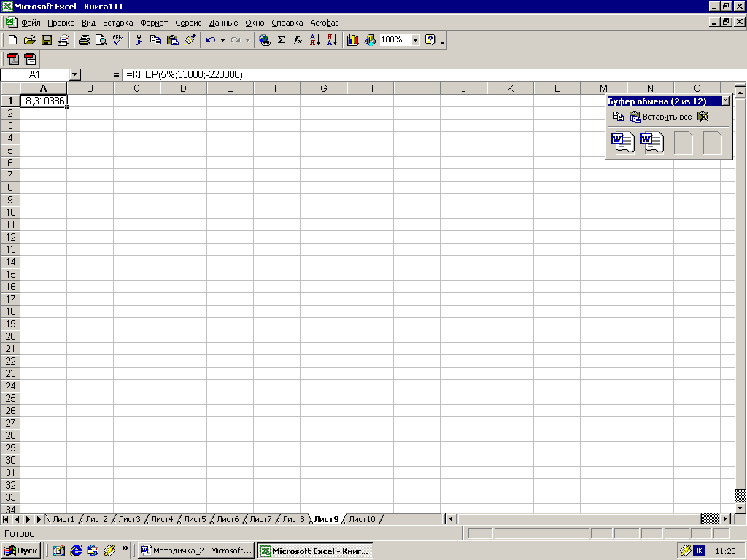Sort descending with Z-A icon
Viewport: 747px width, 560px height.
(332, 41)
